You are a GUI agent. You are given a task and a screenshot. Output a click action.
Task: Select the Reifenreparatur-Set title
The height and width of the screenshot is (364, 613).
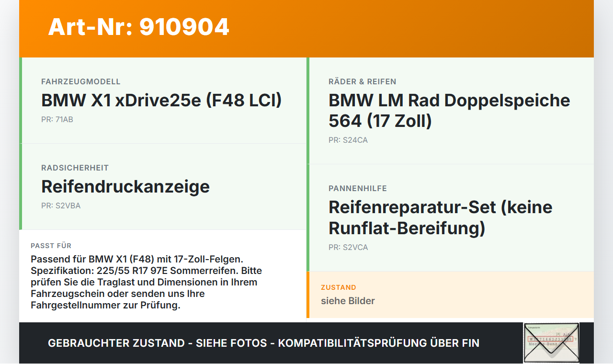(441, 217)
